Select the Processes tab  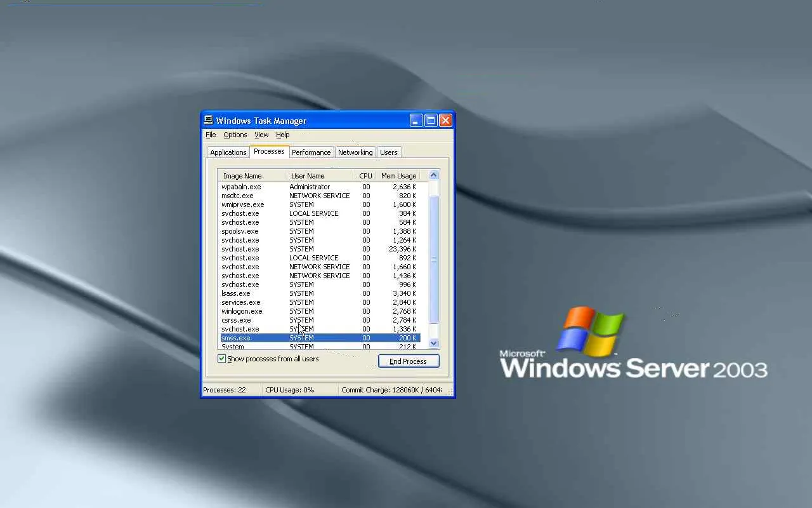[x=269, y=152]
